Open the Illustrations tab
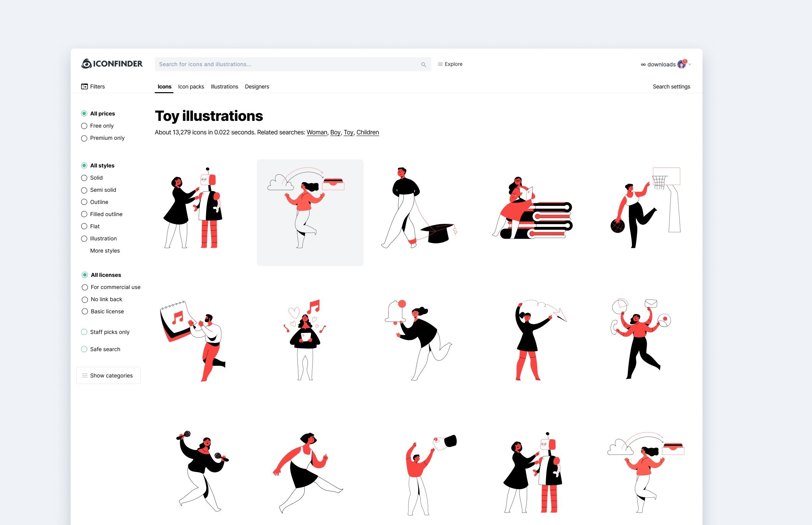 [x=224, y=86]
